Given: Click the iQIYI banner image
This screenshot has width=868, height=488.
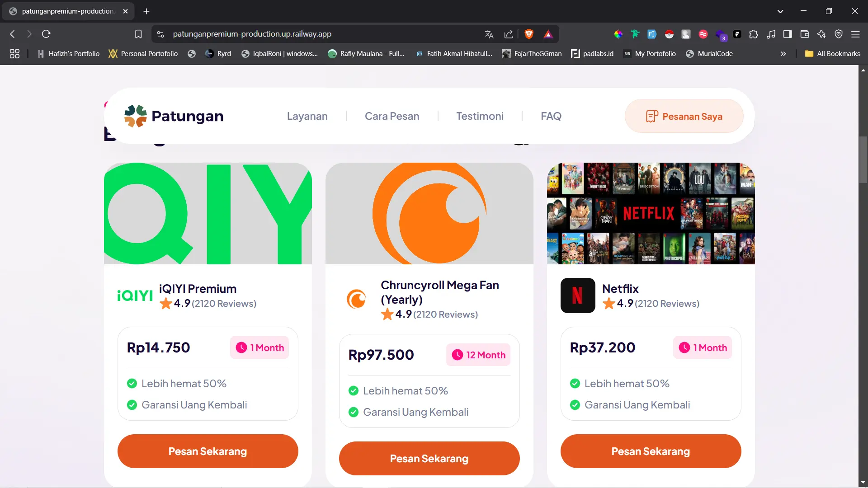Looking at the screenshot, I should [208, 213].
